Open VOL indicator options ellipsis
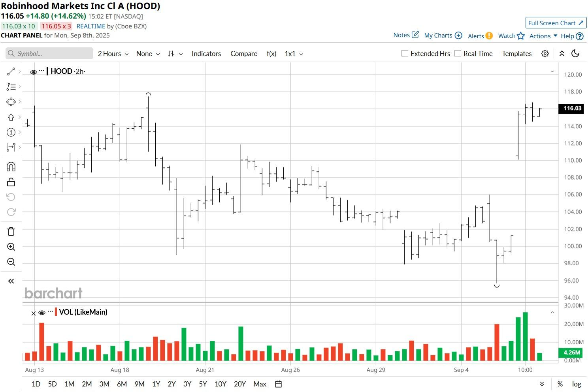 [x=50, y=312]
